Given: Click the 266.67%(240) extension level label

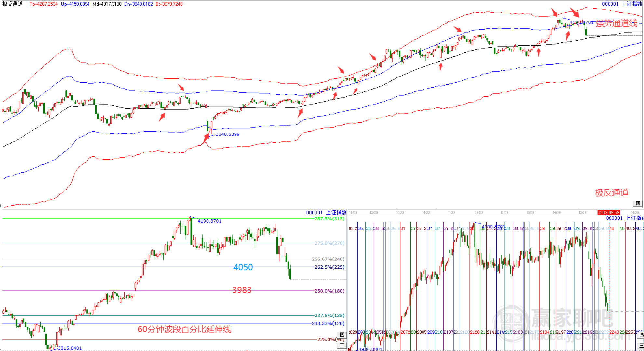Looking at the screenshot, I should point(328,259).
